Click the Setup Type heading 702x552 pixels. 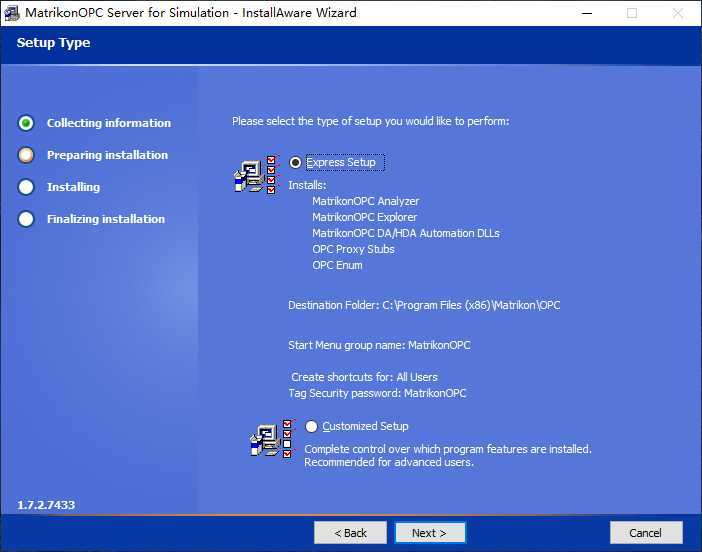coord(53,43)
